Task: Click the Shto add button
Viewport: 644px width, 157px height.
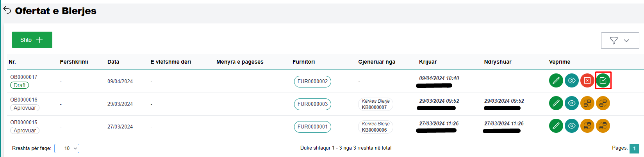Action: [x=32, y=40]
